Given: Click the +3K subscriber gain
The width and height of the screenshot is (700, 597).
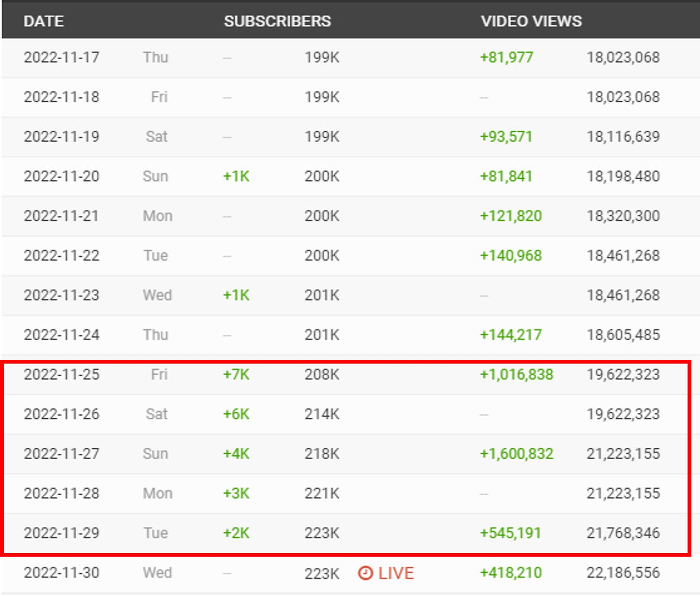Looking at the screenshot, I should point(236,494).
